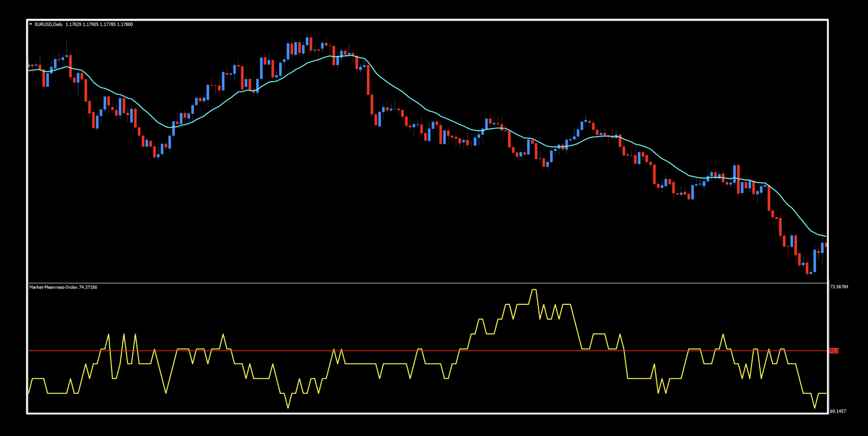Click the close price value 1.17800
The height and width of the screenshot is (436, 868).
[125, 24]
